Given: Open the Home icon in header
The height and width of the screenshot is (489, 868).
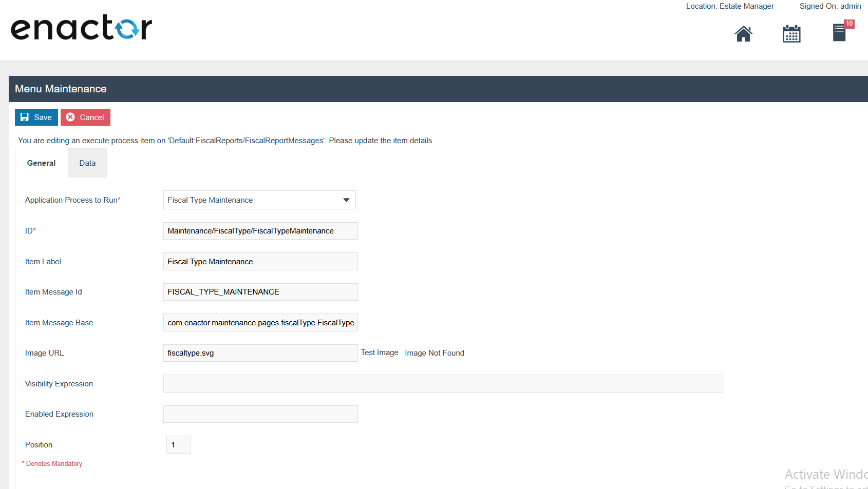Looking at the screenshot, I should (743, 34).
